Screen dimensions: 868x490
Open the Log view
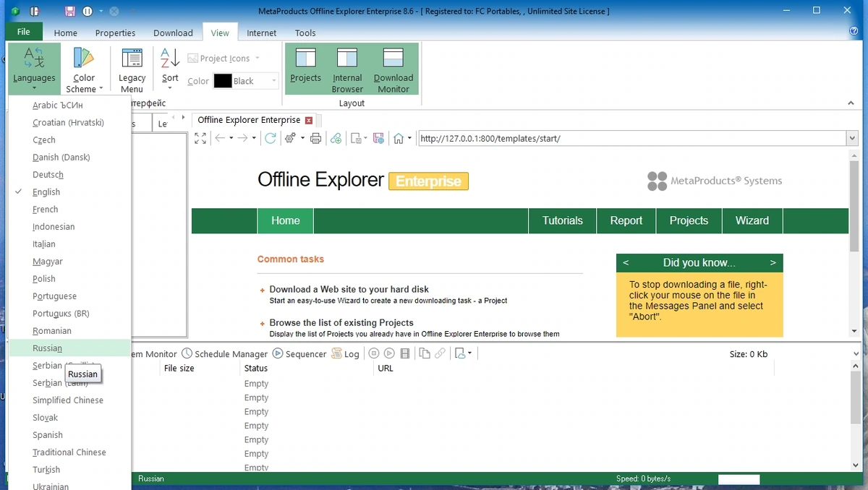[345, 354]
